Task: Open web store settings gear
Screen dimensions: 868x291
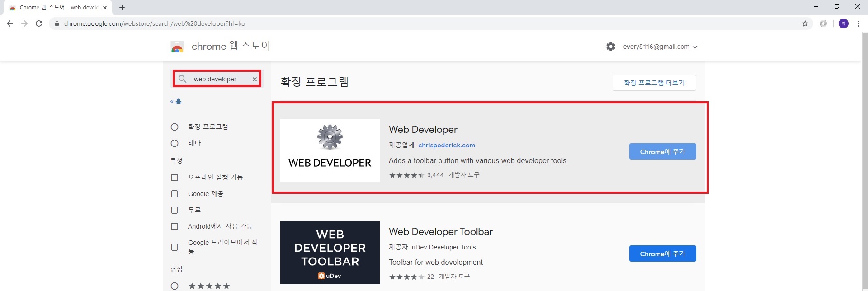Action: tap(611, 47)
